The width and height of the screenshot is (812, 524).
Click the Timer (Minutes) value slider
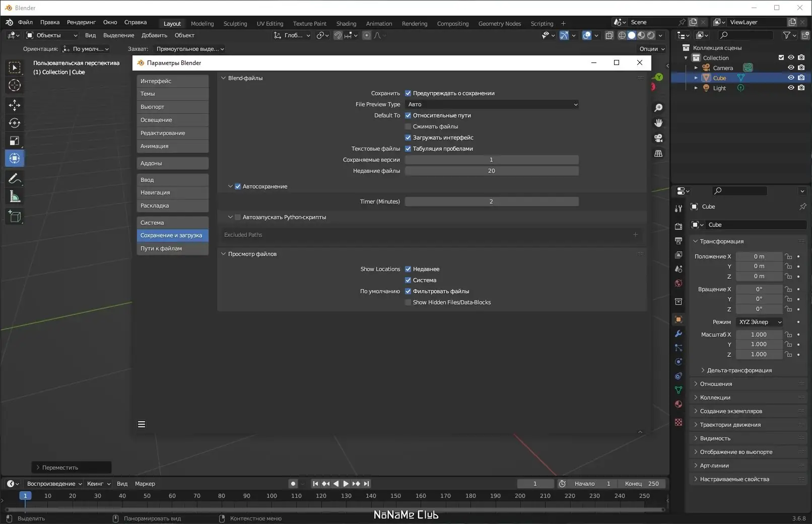492,202
